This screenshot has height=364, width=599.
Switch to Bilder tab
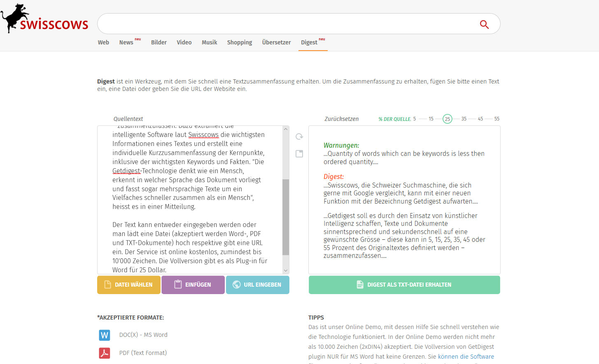[159, 42]
